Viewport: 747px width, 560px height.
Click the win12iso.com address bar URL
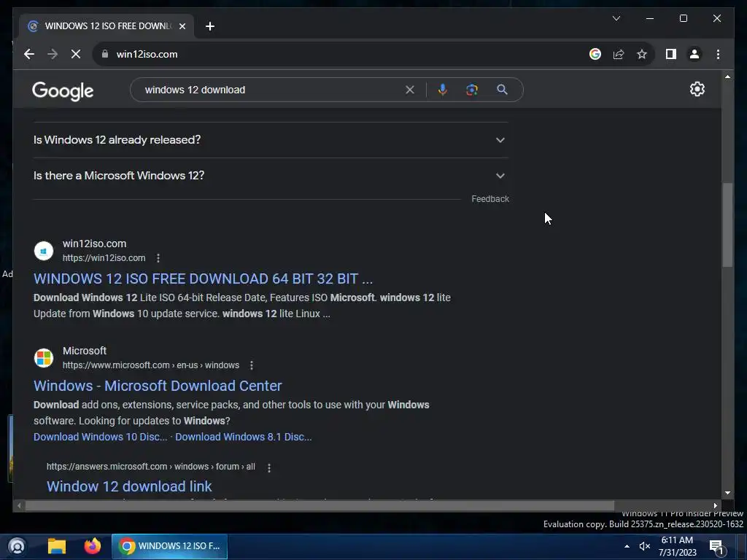click(147, 54)
